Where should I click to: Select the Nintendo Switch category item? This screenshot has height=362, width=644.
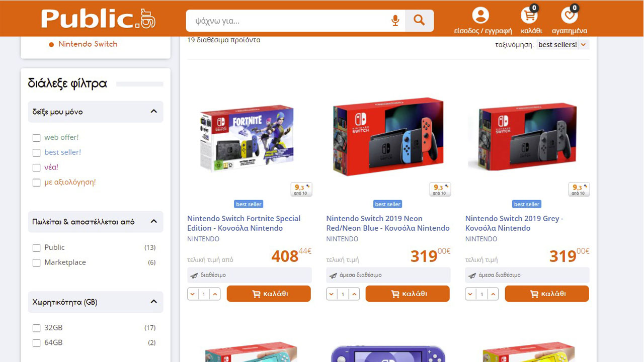coord(88,44)
